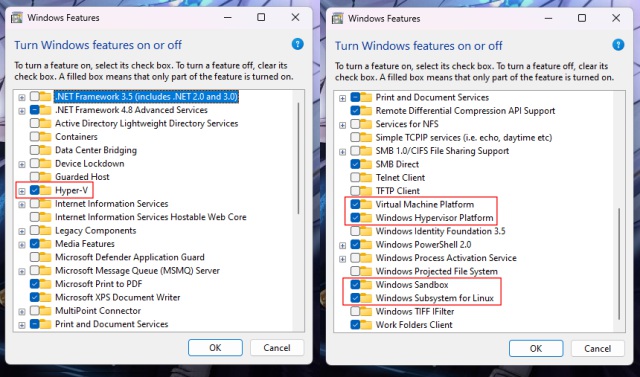The height and width of the screenshot is (377, 640).
Task: Expand the Hyper-V tree node
Action: point(22,191)
